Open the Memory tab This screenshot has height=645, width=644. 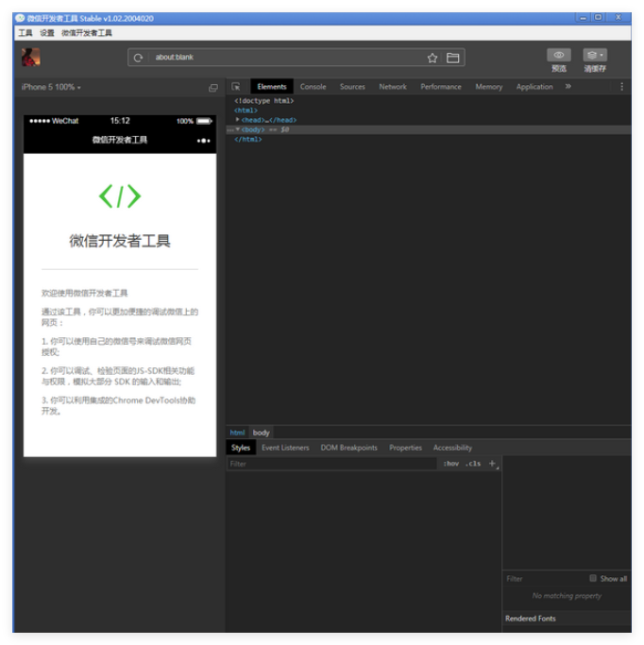coord(489,87)
